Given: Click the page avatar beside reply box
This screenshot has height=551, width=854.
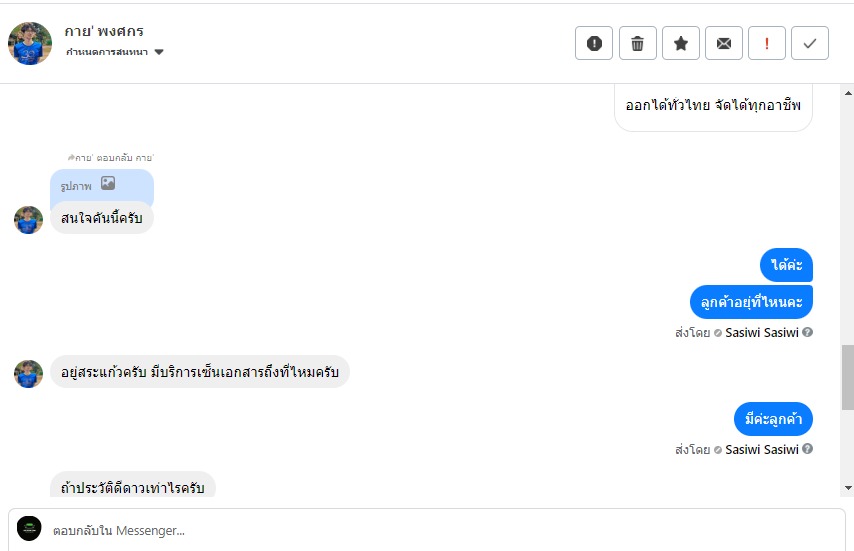Looking at the screenshot, I should pos(30,529).
